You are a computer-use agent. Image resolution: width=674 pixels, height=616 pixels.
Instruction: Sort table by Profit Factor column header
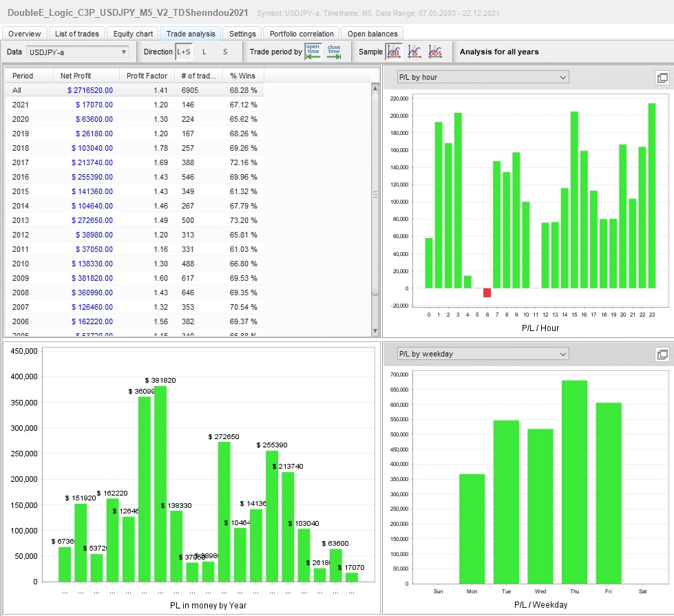point(147,76)
